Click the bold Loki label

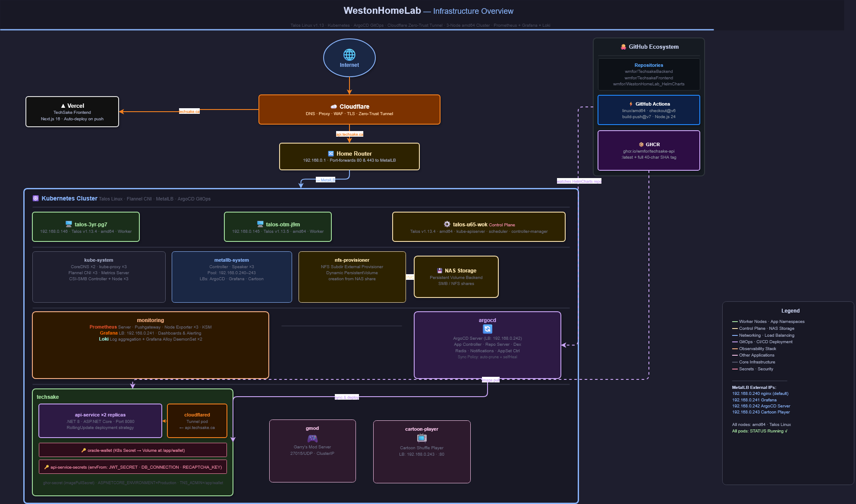click(x=104, y=339)
